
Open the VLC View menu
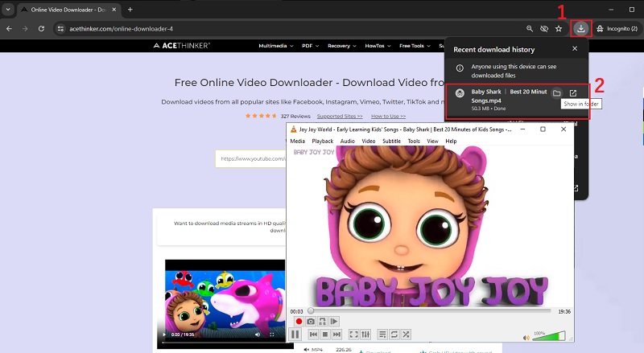432,141
